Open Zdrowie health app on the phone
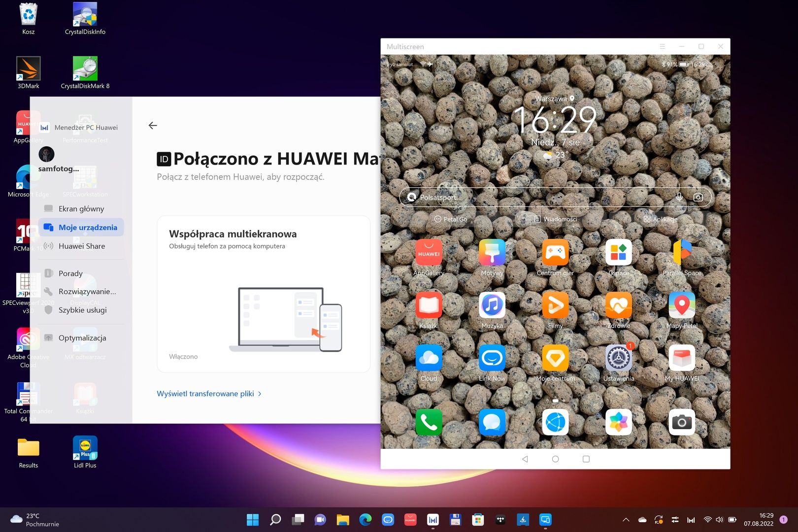 619,305
